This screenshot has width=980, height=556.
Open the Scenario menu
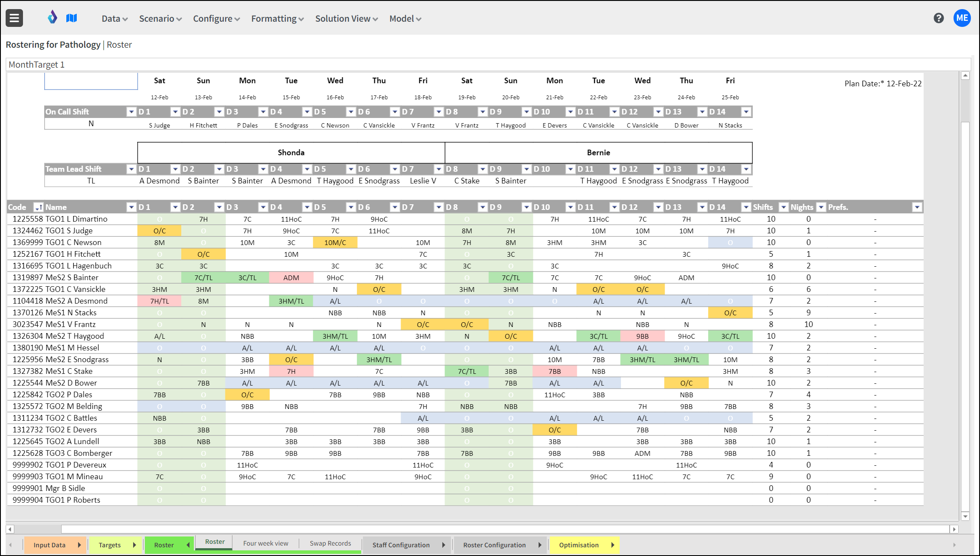point(160,19)
